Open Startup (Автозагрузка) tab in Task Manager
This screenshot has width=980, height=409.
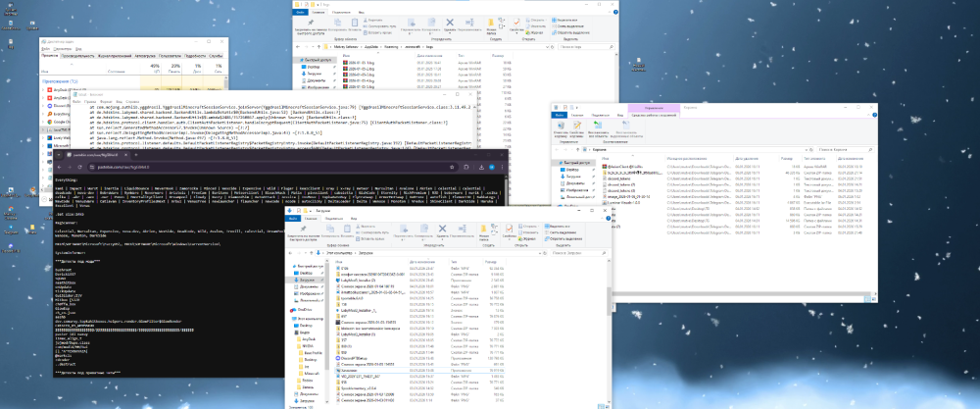pyautogui.click(x=145, y=56)
